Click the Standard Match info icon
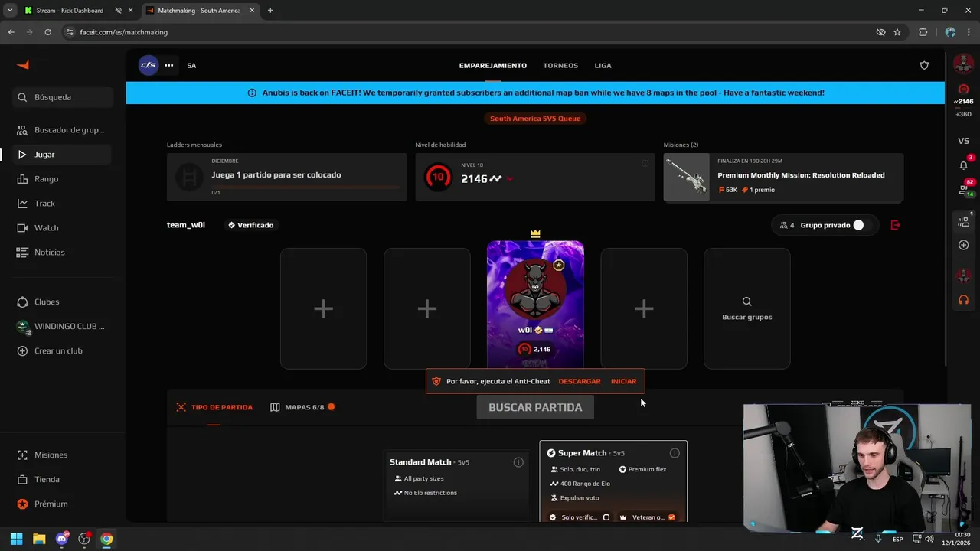The height and width of the screenshot is (551, 980). coord(518,462)
